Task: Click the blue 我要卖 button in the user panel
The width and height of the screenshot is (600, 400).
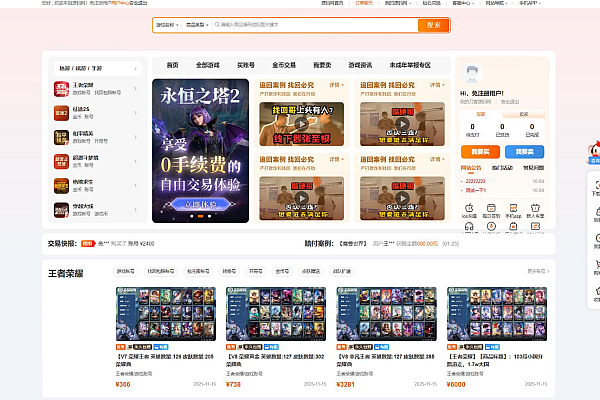Action: [524, 152]
